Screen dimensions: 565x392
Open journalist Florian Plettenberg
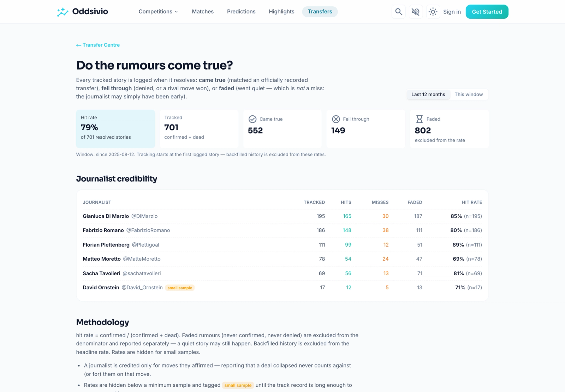(106, 245)
